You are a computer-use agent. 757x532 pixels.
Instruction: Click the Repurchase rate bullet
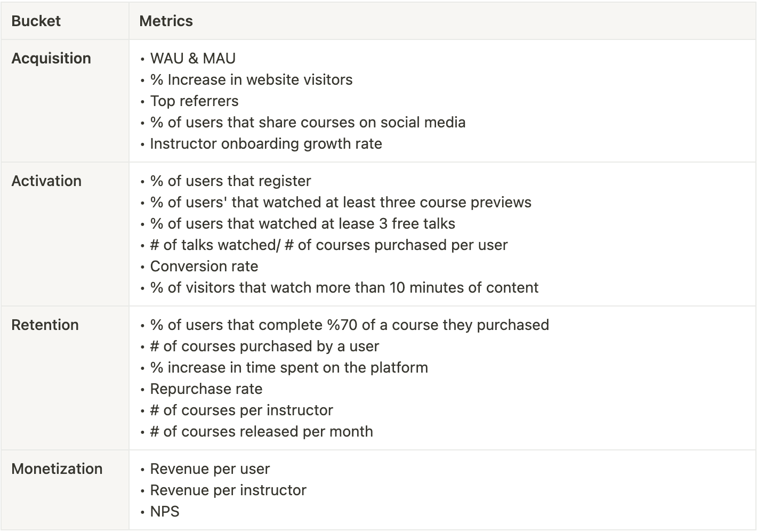point(206,389)
